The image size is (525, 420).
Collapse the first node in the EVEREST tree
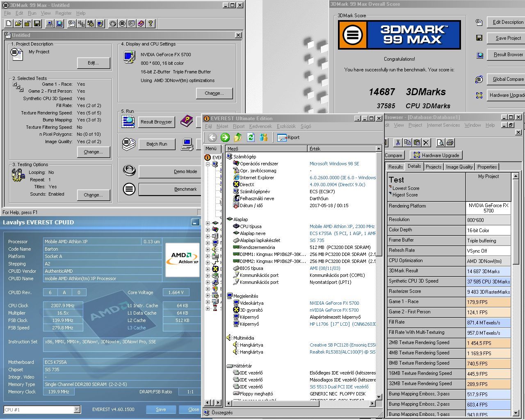point(208,164)
